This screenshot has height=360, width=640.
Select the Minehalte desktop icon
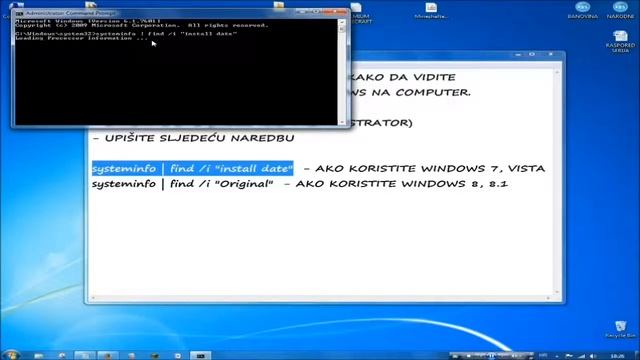coord(431,11)
